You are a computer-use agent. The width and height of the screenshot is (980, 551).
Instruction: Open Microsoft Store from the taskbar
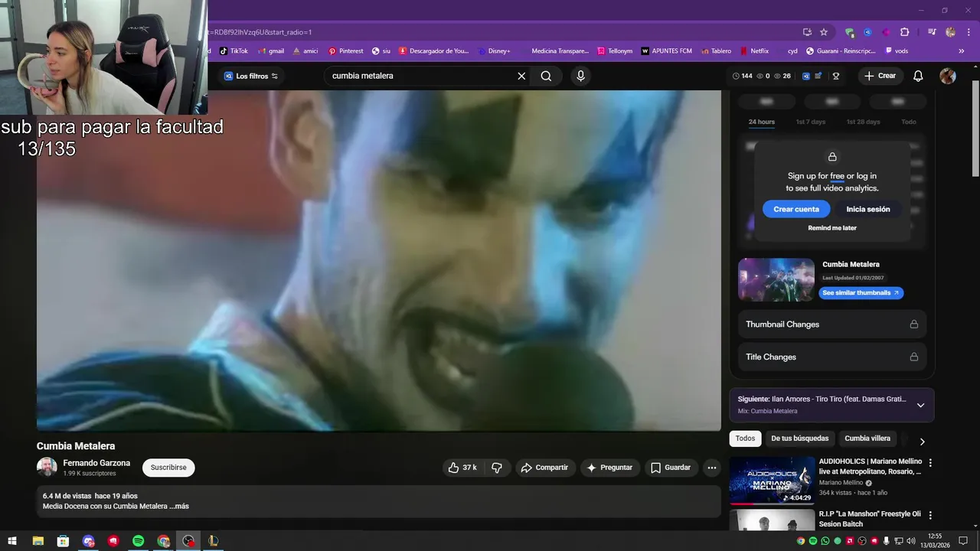point(63,541)
